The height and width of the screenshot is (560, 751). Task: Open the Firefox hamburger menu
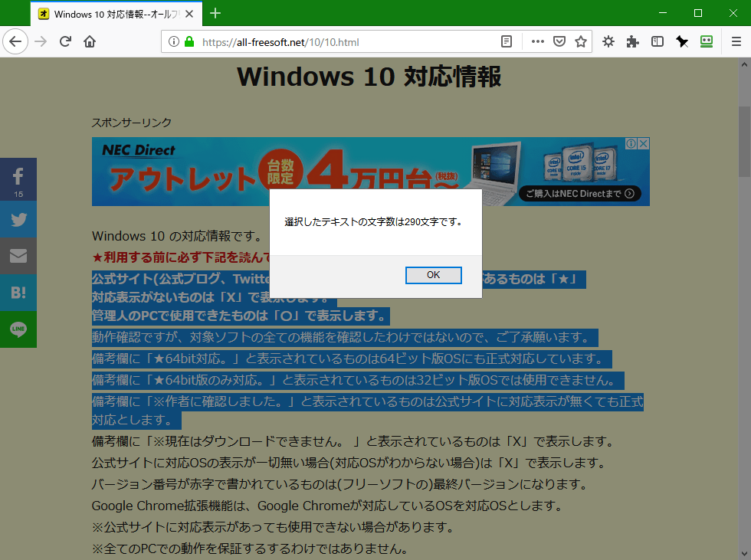click(x=736, y=41)
